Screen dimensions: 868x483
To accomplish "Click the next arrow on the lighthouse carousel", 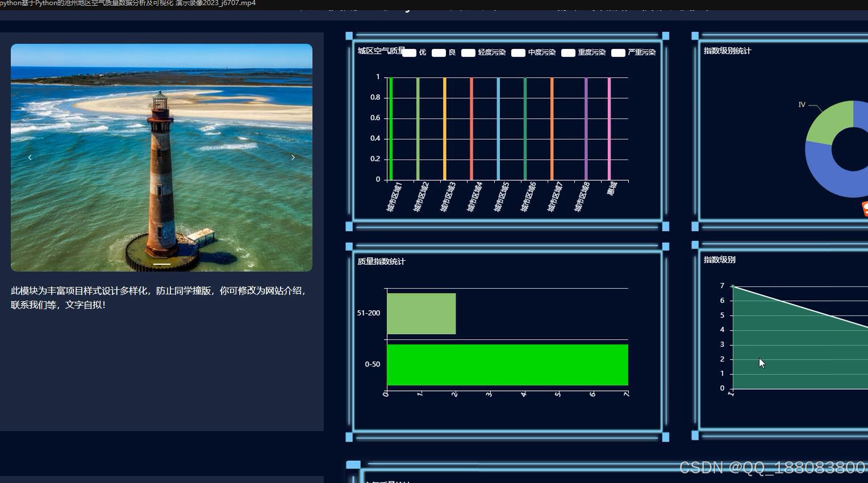I will 293,157.
